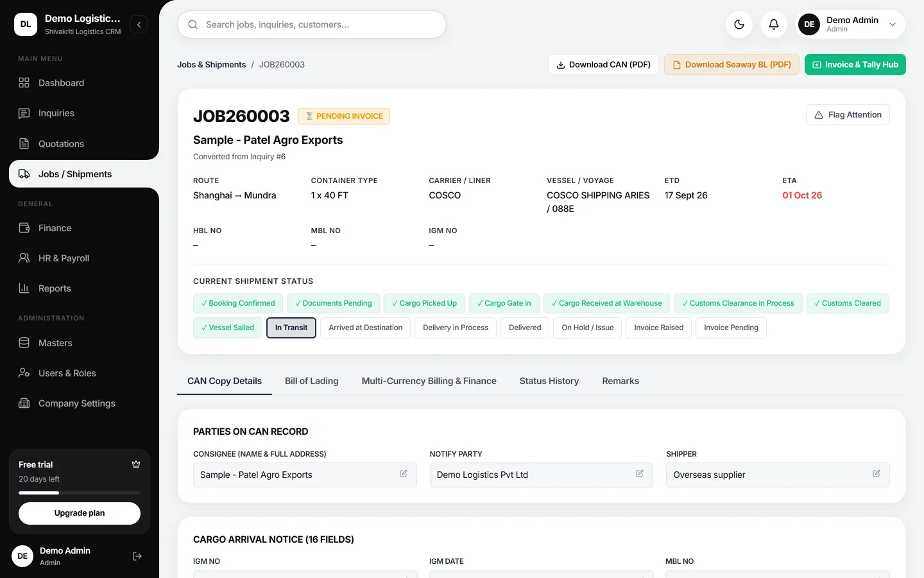924x578 pixels.
Task: Switch to Status History tab
Action: tap(549, 381)
